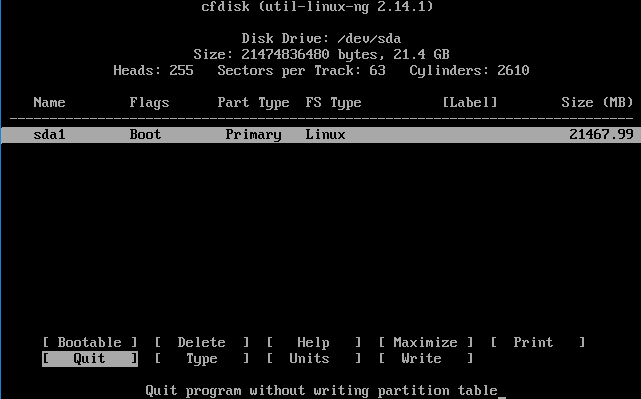Click the Flags column header

pos(149,102)
